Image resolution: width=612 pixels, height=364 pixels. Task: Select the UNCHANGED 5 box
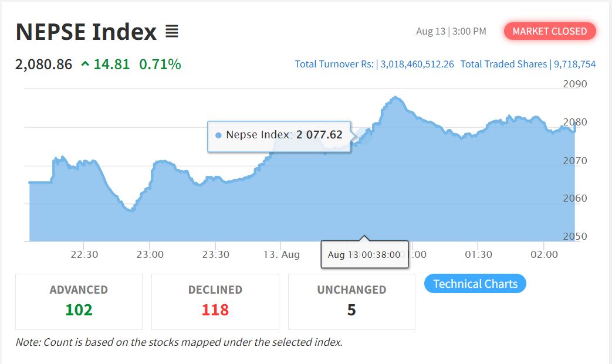tap(351, 302)
